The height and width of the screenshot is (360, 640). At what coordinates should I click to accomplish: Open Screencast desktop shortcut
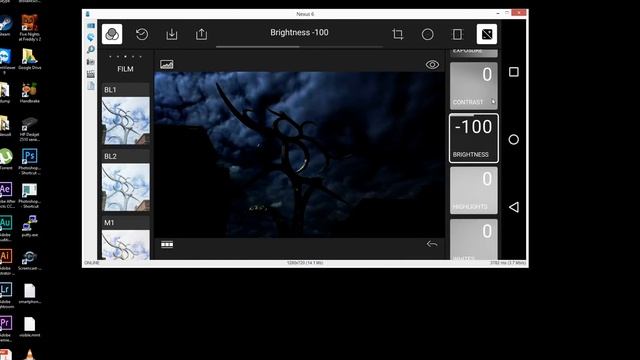coord(29,260)
